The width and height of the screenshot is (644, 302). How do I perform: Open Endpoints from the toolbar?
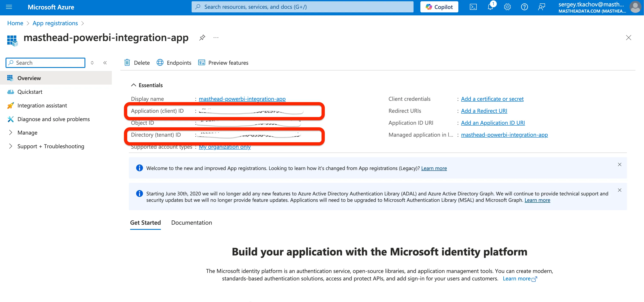tap(174, 63)
